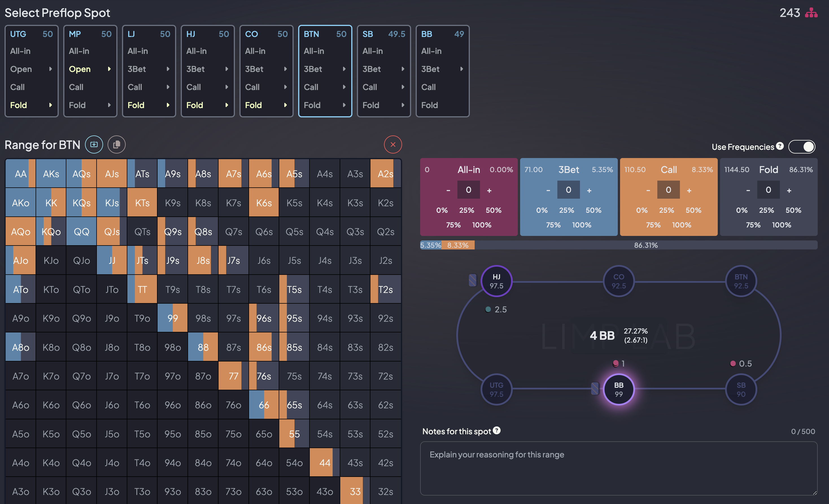
Task: Select the T2s hand cell
Action: pos(385,289)
